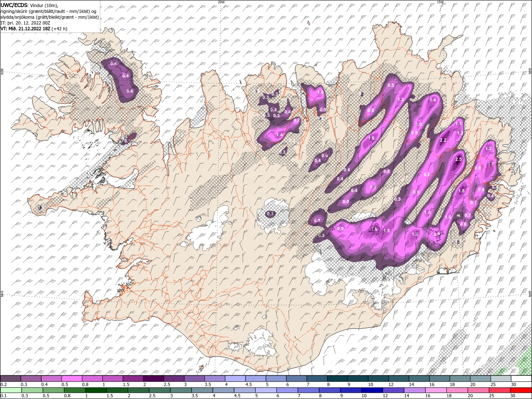Pick the bright pink 0.5–0.8 top-row swatch
This screenshot has height=399, width=532.
[72, 379]
